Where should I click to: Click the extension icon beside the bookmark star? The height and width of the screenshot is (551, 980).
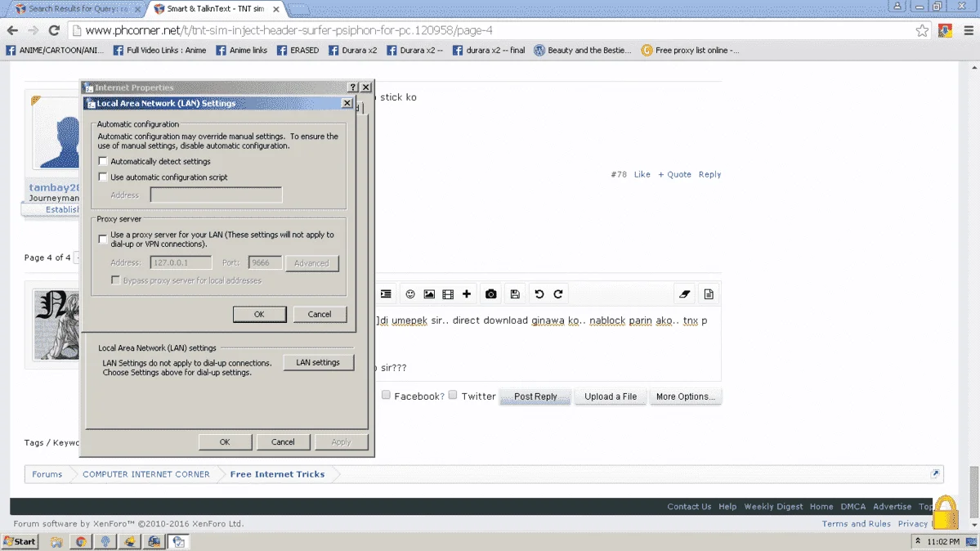coord(945,30)
